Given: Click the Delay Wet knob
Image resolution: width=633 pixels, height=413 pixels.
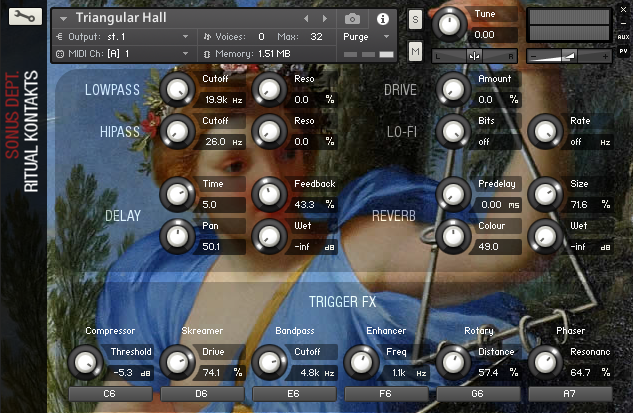Looking at the screenshot, I should coord(269,237).
